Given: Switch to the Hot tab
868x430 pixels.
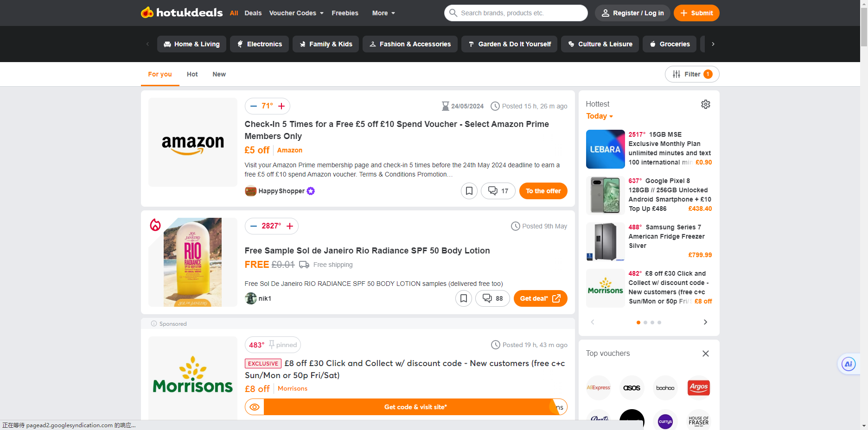Looking at the screenshot, I should point(192,74).
